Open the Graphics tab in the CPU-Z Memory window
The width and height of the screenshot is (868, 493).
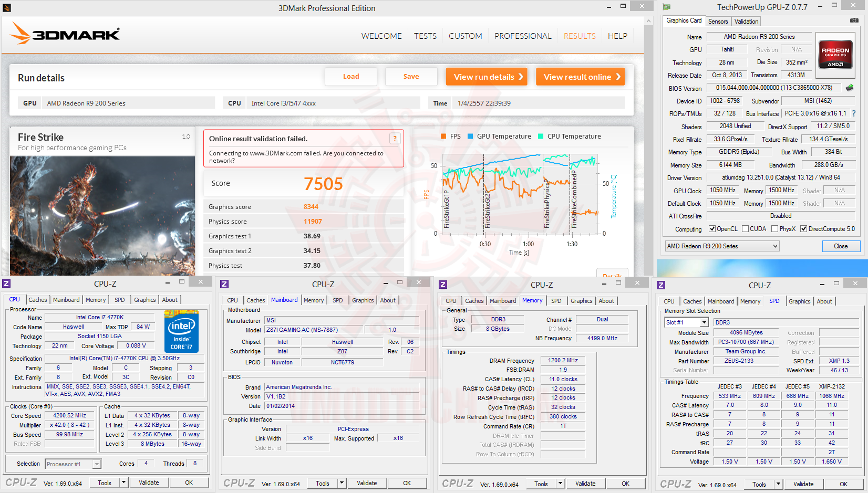pyautogui.click(x=582, y=301)
